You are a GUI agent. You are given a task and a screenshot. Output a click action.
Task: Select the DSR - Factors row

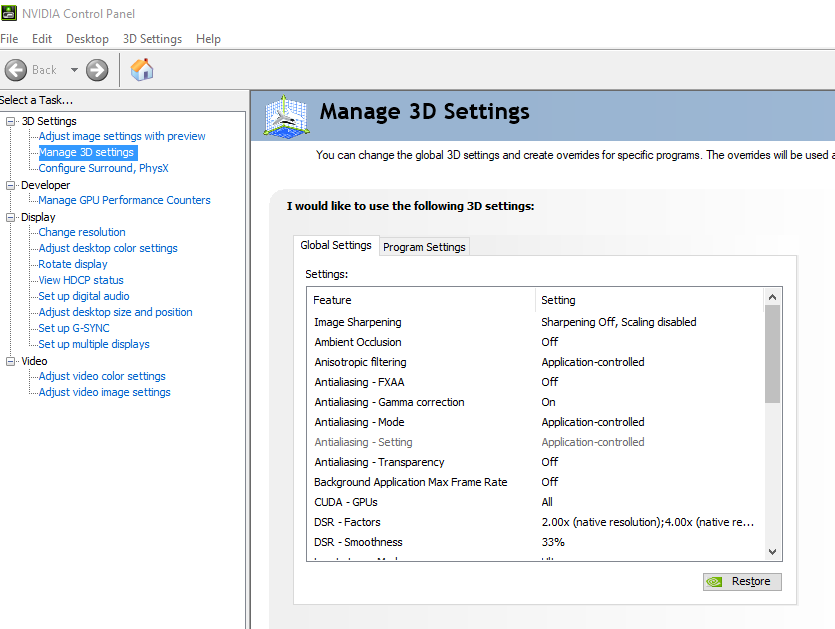[535, 522]
